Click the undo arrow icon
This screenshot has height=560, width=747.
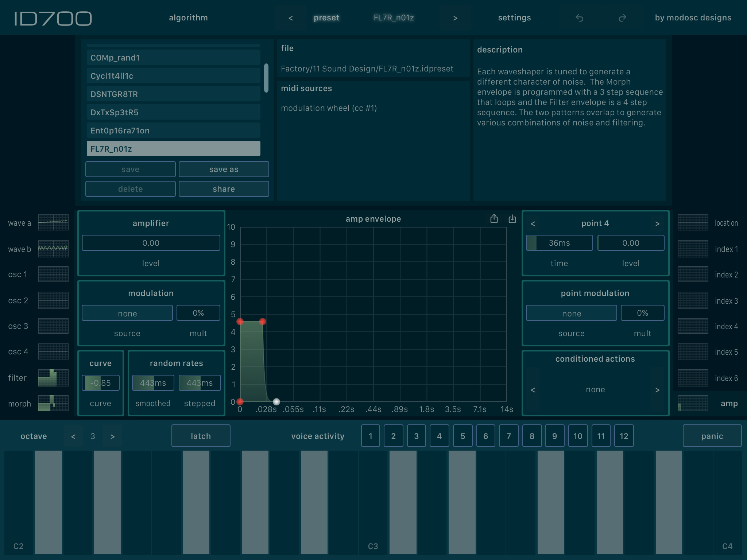pyautogui.click(x=579, y=18)
